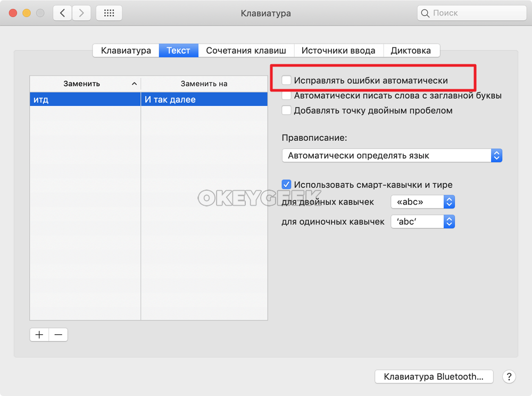Uncheck Использовать смарт-кавычки и тире
This screenshot has width=532, height=396.
pyautogui.click(x=287, y=184)
